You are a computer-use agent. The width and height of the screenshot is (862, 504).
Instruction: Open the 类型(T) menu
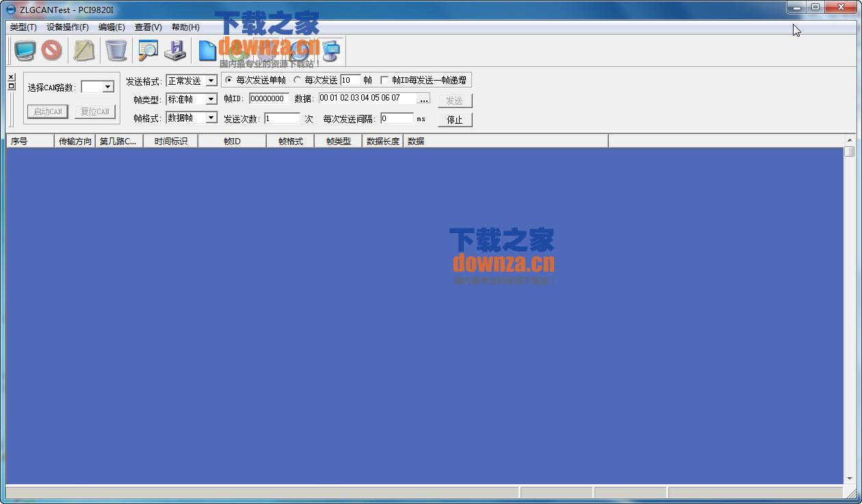pyautogui.click(x=23, y=27)
